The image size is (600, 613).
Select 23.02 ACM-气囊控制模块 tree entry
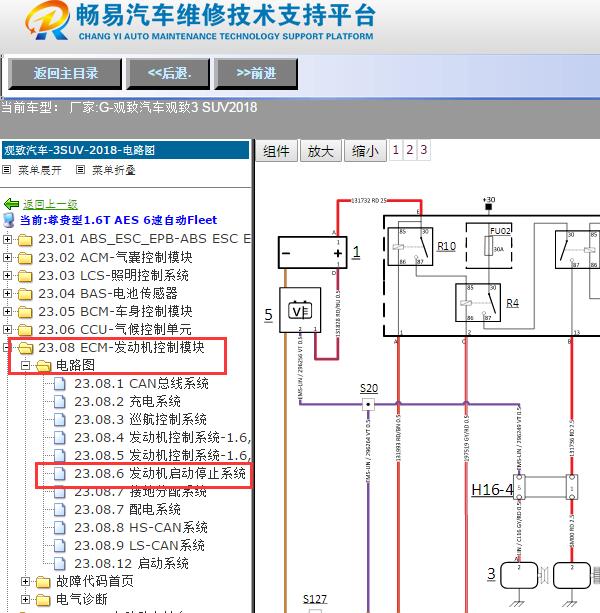click(x=115, y=257)
